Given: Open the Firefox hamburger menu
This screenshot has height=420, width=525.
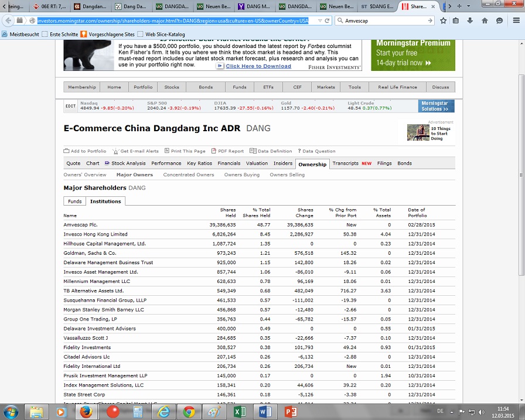Looking at the screenshot, I should [x=514, y=20].
